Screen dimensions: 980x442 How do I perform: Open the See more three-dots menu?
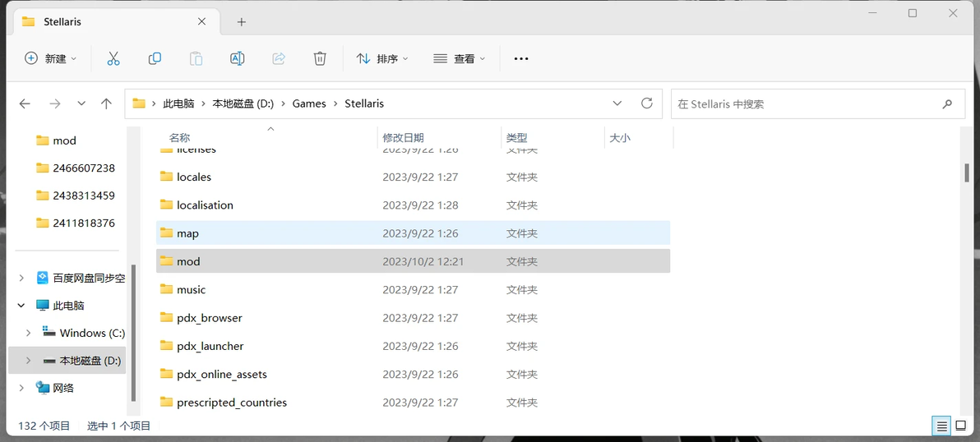tap(521, 58)
